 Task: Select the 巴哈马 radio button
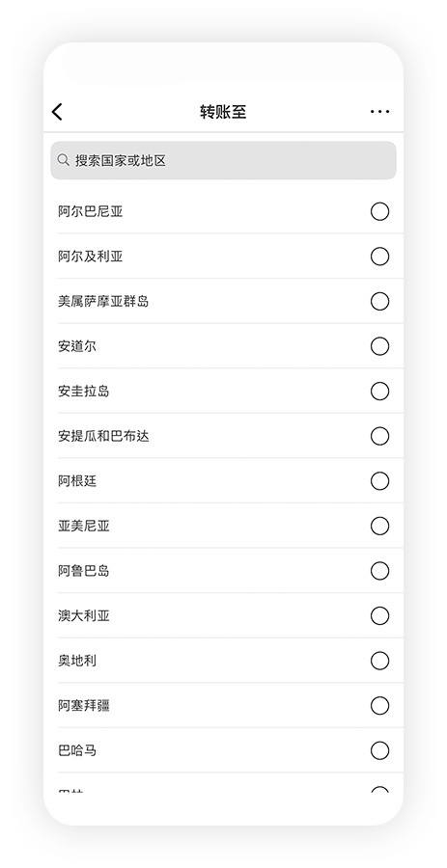click(x=379, y=750)
